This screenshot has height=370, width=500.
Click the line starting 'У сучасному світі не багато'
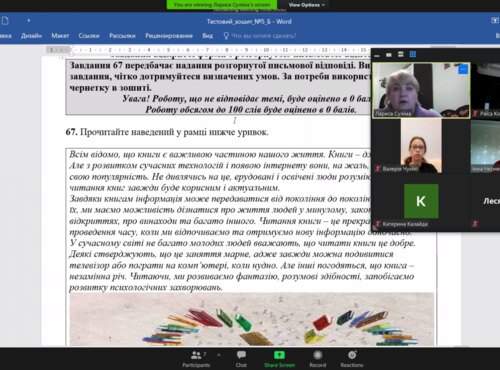(242, 243)
